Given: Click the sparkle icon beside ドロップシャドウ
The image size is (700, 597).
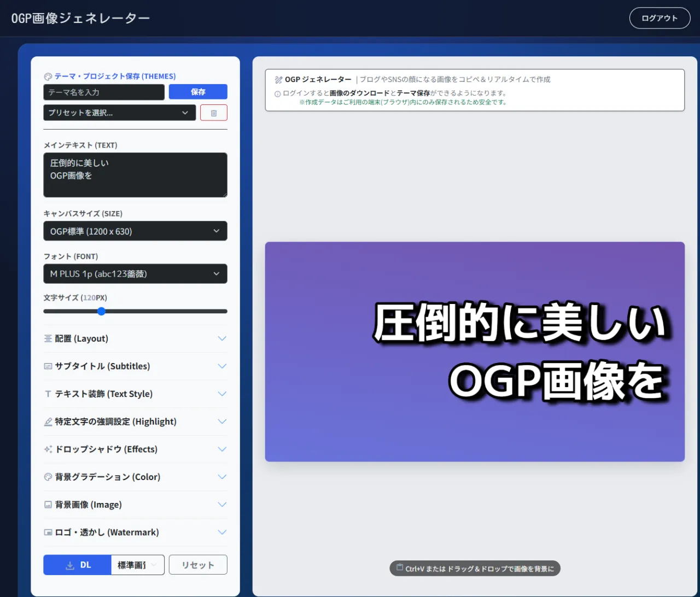Looking at the screenshot, I should [48, 449].
